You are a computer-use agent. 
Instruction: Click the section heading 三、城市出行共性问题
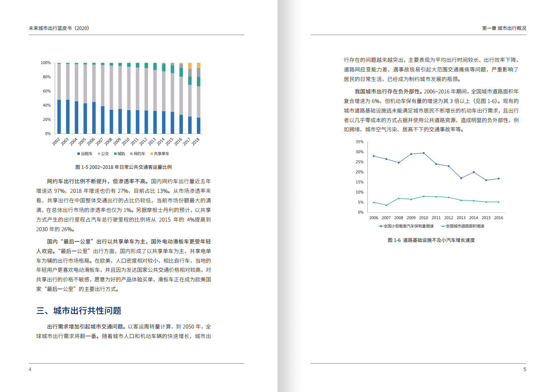click(x=79, y=311)
